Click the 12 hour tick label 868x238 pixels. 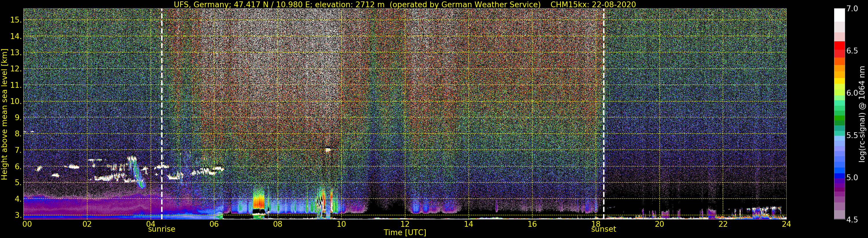405,224
